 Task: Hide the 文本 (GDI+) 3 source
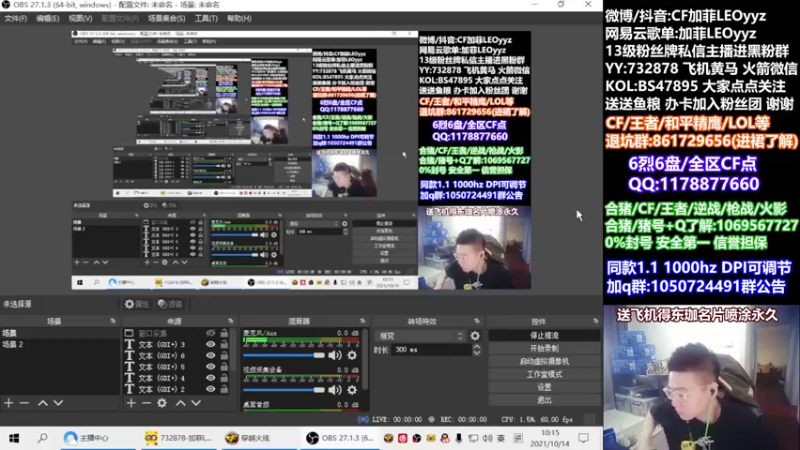click(210, 344)
